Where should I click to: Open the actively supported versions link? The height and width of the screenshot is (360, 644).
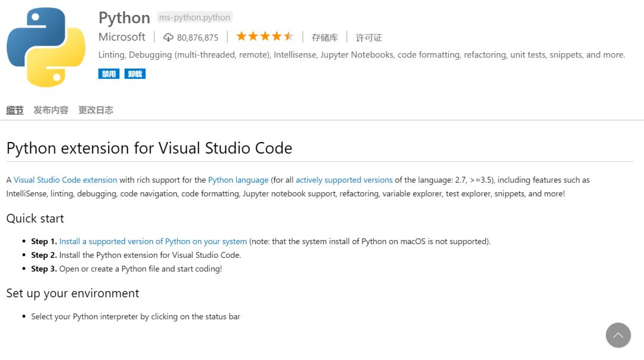[344, 180]
